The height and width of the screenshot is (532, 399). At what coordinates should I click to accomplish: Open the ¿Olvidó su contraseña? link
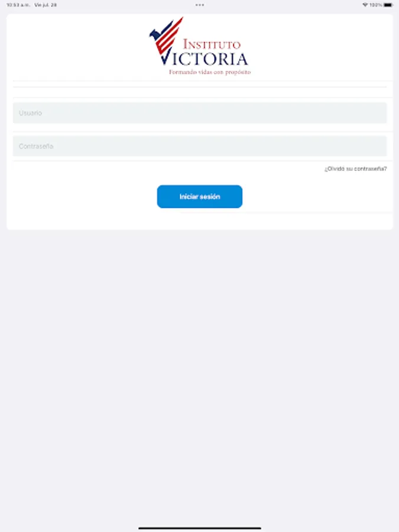point(355,168)
